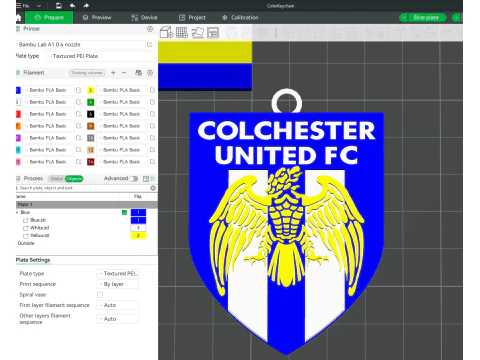This screenshot has width=480, height=360.
Task: Uncheck the green printable box for Blue
Action: pos(124,213)
